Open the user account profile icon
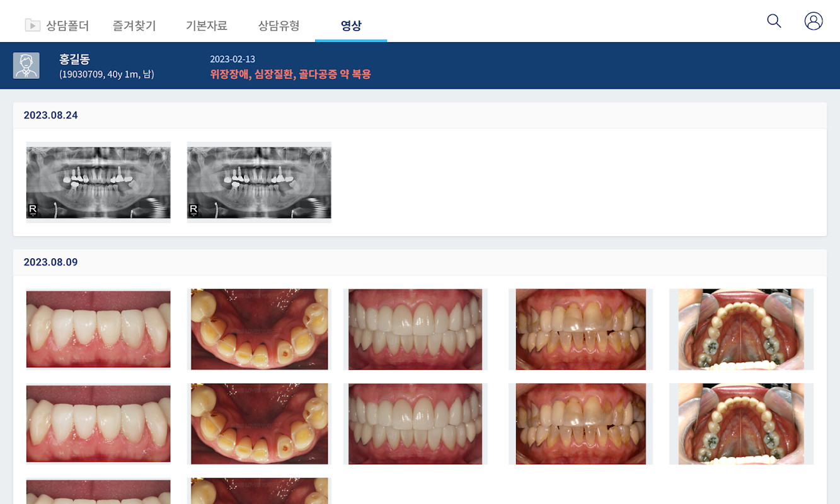 pos(814,21)
